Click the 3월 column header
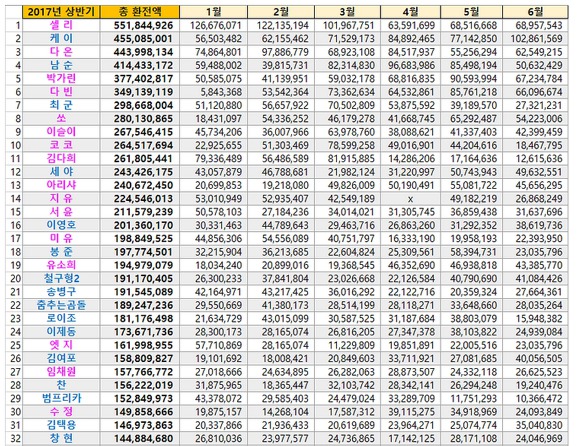 pyautogui.click(x=347, y=12)
